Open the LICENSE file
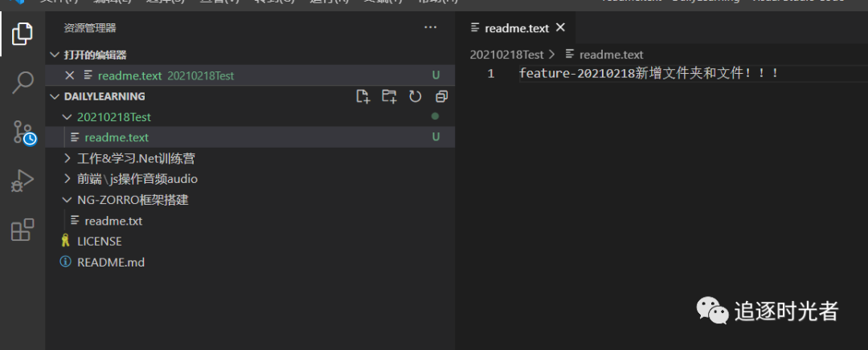Viewport: 868px width, 350px height. pos(250,242)
